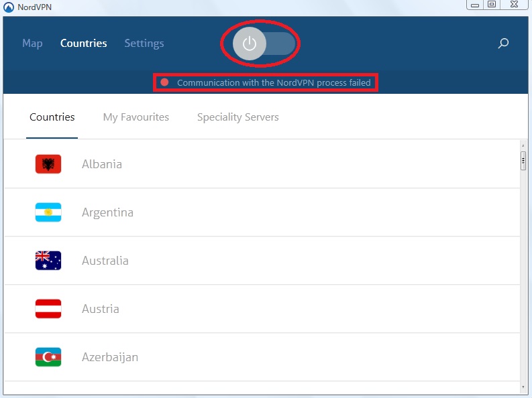
Task: Click the scrollbar down arrow
Action: click(x=523, y=387)
